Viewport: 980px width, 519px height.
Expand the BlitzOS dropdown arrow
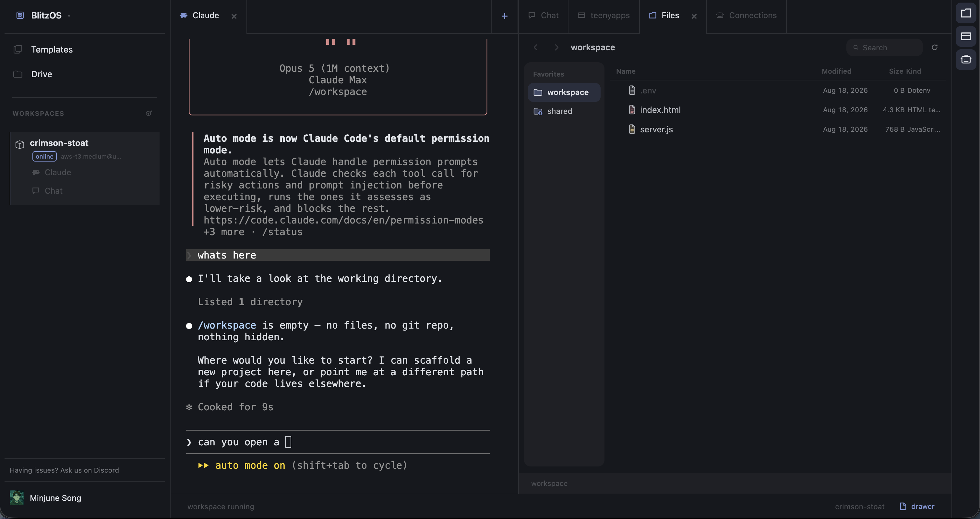coord(69,16)
